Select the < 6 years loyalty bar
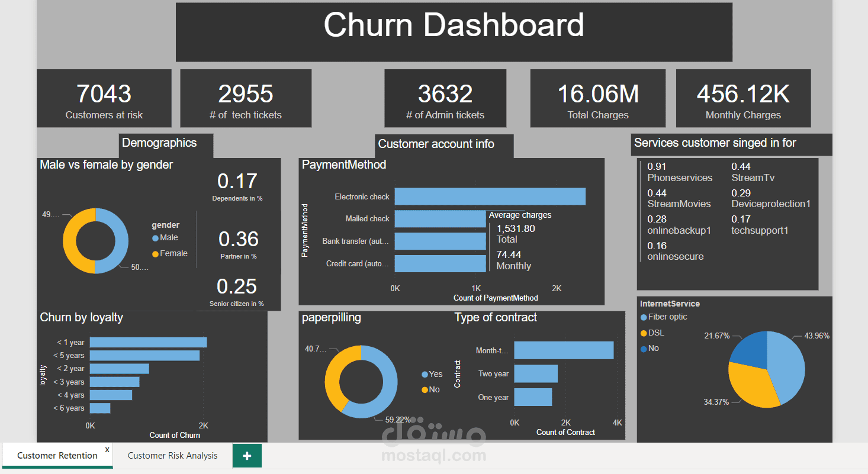868x474 pixels. click(100, 408)
